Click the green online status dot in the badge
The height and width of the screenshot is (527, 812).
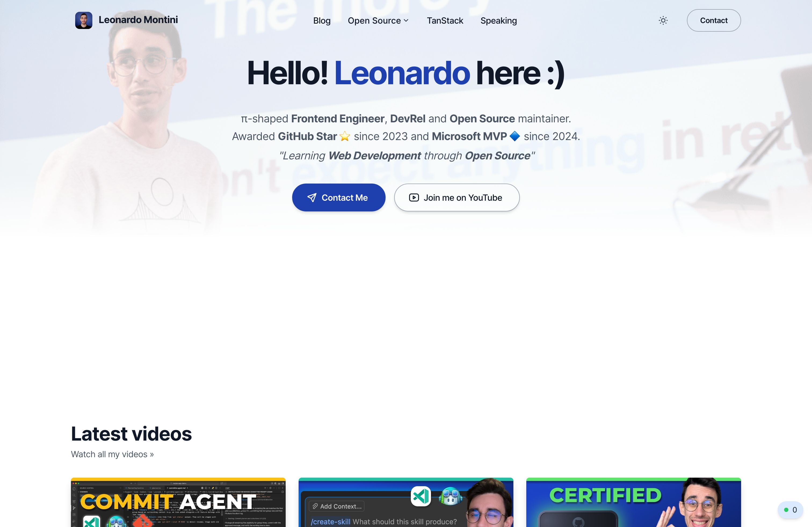(x=786, y=510)
